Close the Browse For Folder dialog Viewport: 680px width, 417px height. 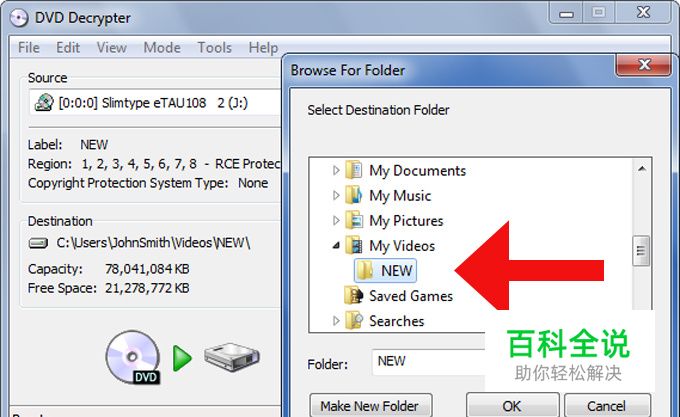click(x=644, y=65)
